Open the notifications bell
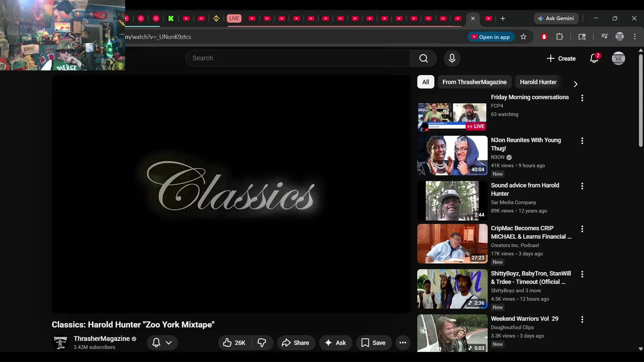This screenshot has width=644, height=362. tap(594, 58)
